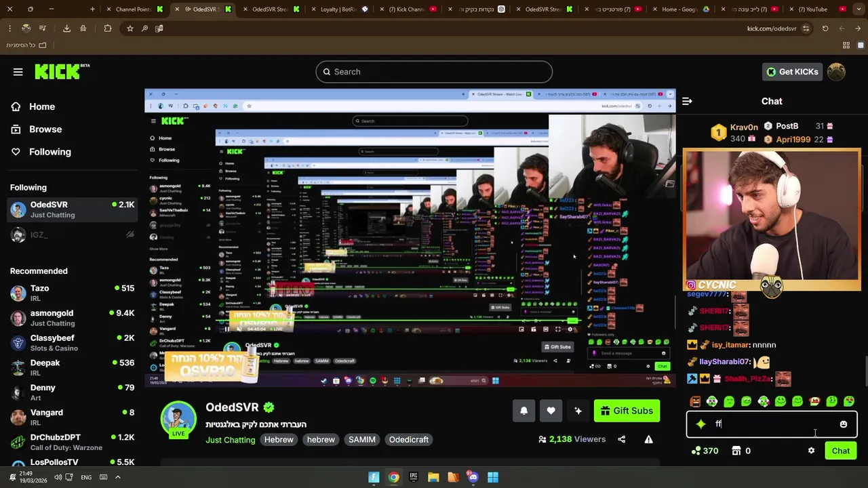Click the Gift Subs button

627,411
